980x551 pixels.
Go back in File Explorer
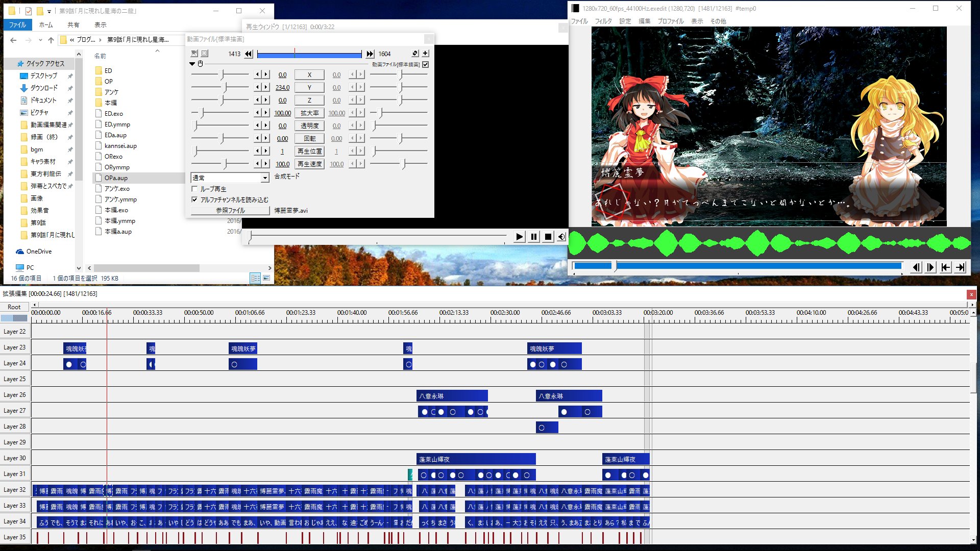coord(14,40)
